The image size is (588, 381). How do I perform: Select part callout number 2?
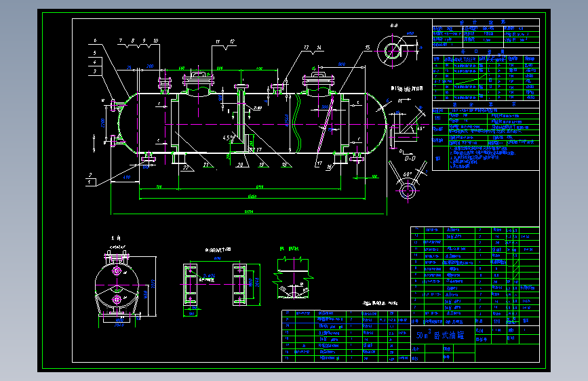coord(90,175)
